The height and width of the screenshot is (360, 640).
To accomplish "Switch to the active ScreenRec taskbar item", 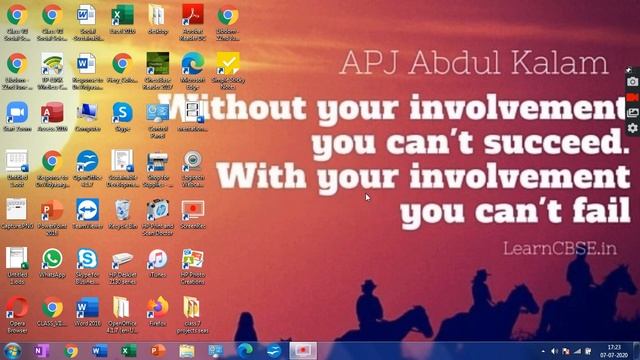I will (303, 351).
